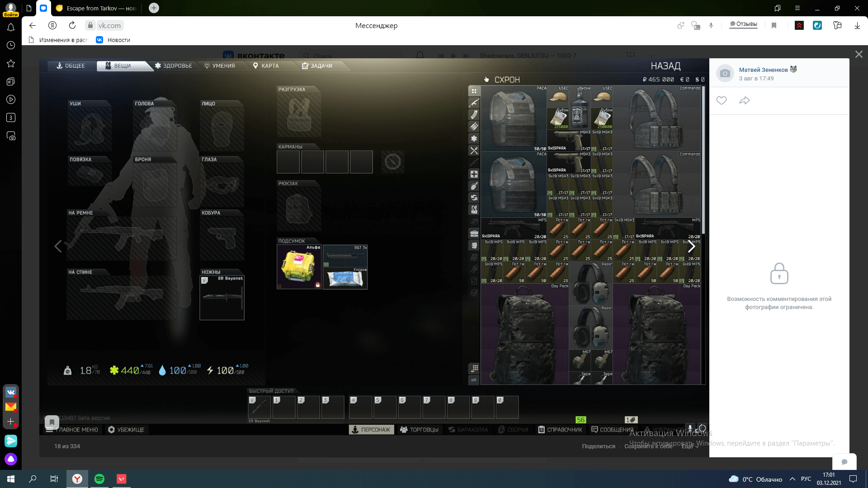The height and width of the screenshot is (488, 868).
Task: Open browsing history clock icon
Action: tap(11, 45)
